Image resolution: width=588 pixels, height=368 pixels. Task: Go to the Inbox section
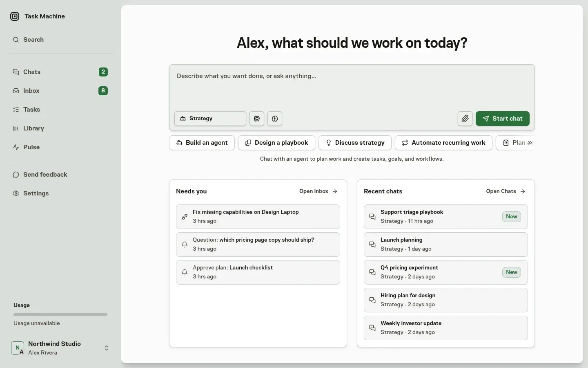click(60, 91)
